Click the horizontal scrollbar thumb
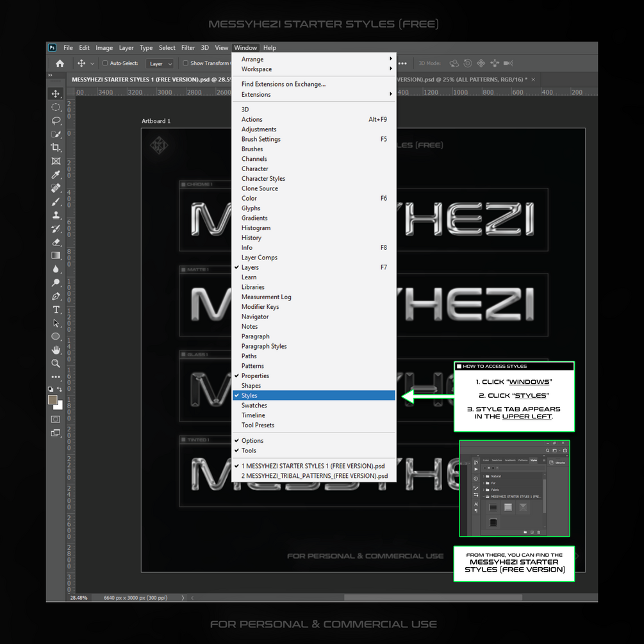Screen dimensions: 644x644 coord(433,598)
